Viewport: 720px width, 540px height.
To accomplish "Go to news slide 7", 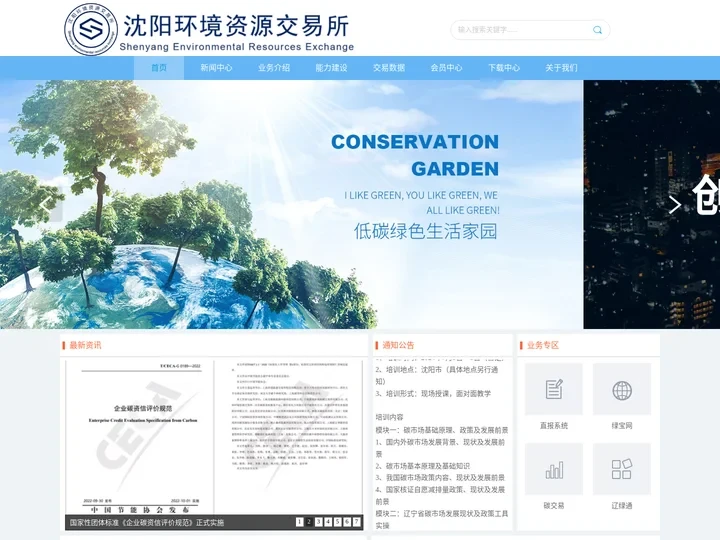I will pos(356,522).
